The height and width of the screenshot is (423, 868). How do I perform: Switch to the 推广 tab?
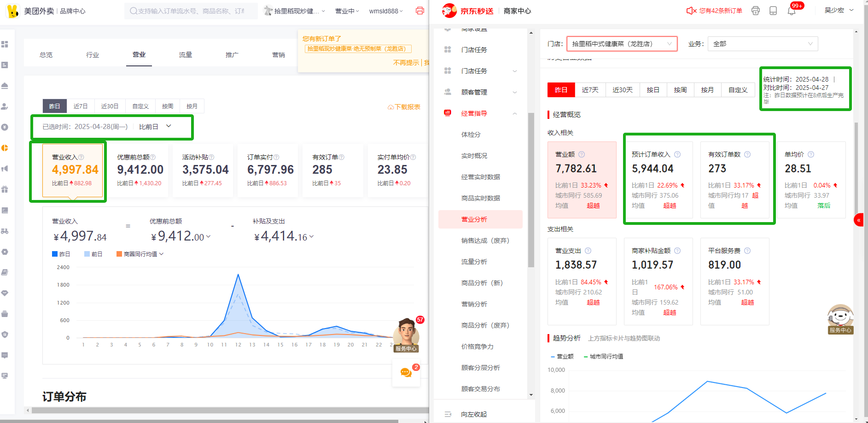[232, 55]
